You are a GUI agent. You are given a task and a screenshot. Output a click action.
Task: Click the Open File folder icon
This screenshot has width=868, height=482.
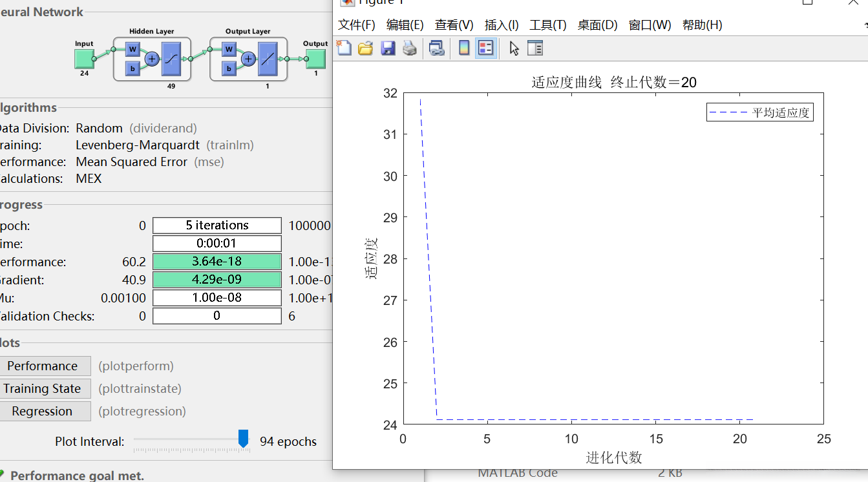coord(366,48)
